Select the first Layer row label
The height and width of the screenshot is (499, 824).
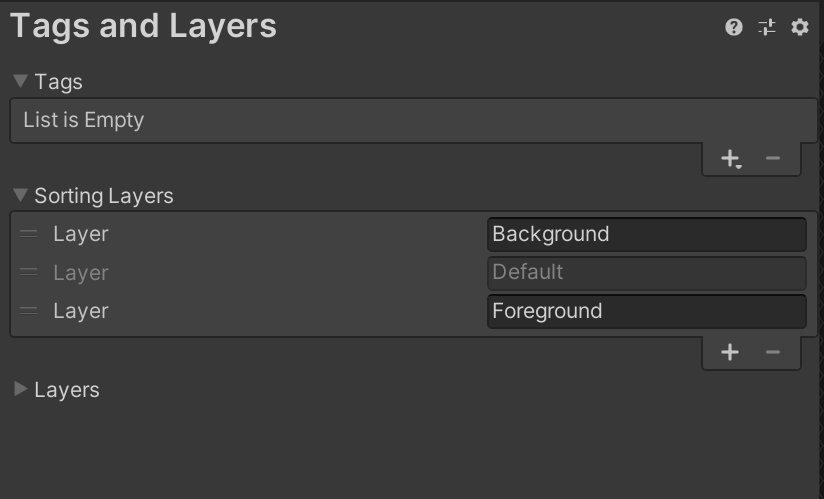80,234
